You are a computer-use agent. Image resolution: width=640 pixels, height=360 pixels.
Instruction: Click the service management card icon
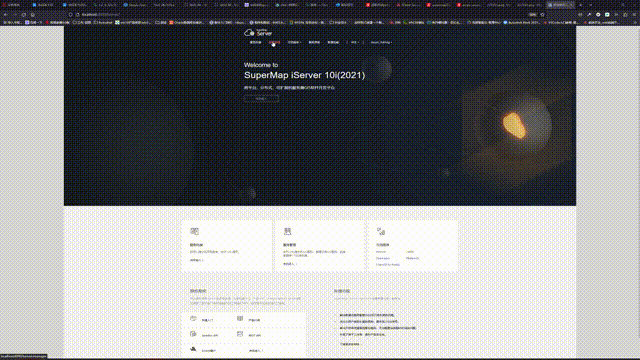click(x=287, y=231)
